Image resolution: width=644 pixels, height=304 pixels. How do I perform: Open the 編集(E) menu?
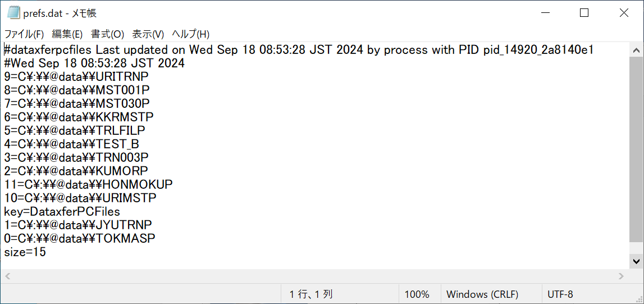[67, 34]
